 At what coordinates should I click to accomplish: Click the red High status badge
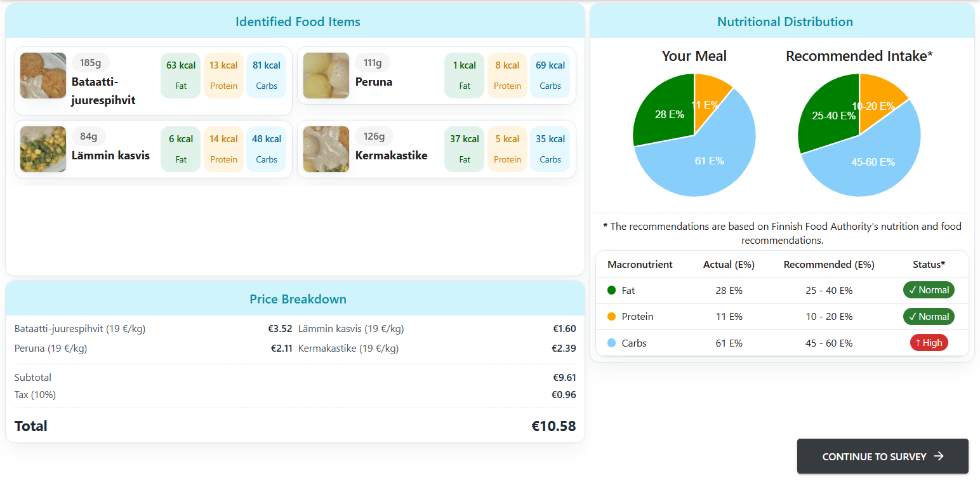[929, 343]
